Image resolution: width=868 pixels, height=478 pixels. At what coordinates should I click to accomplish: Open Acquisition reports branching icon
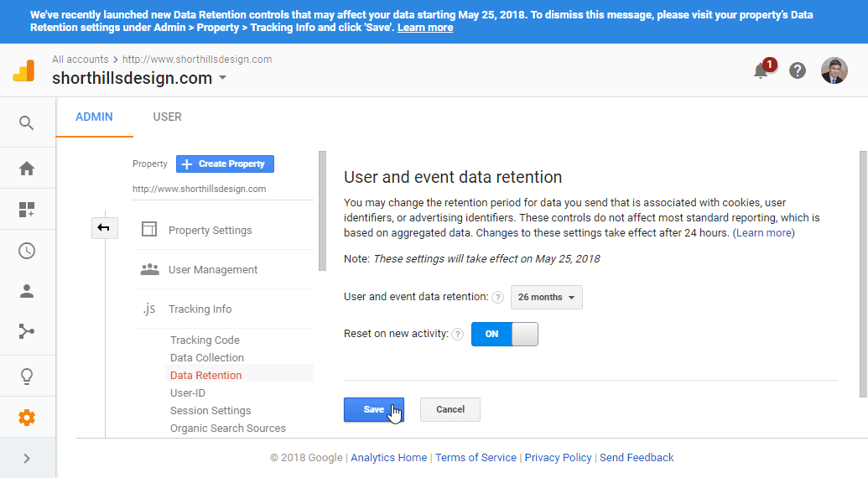27,331
